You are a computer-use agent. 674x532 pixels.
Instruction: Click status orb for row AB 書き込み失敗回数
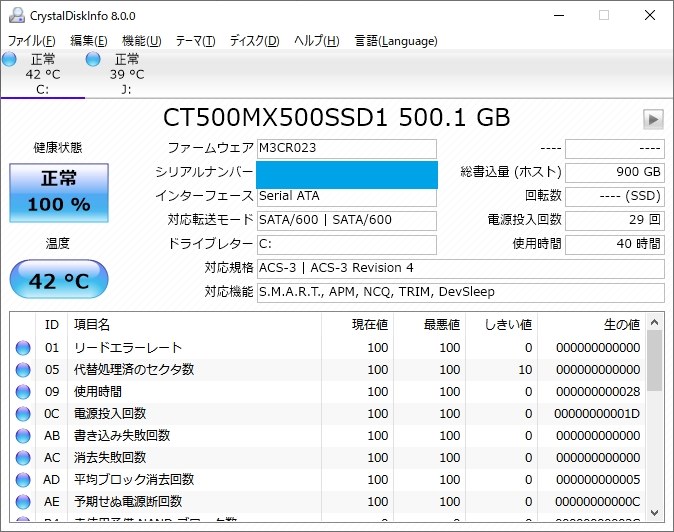click(x=23, y=436)
